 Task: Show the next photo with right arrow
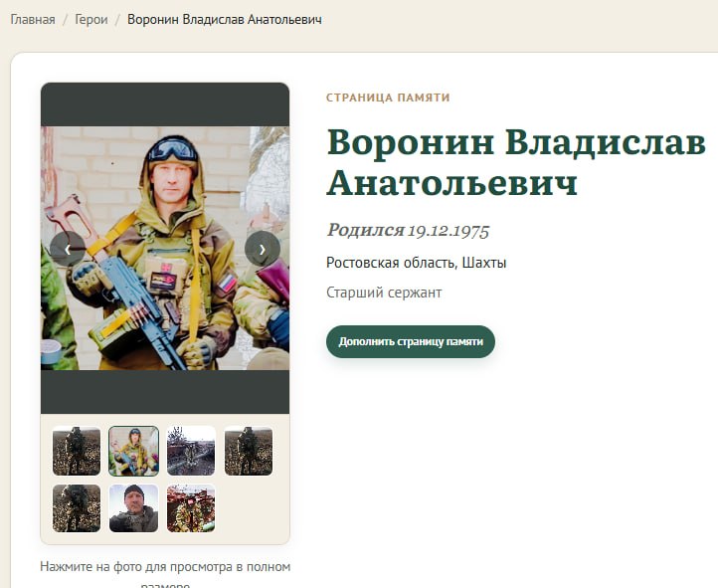[x=263, y=249]
